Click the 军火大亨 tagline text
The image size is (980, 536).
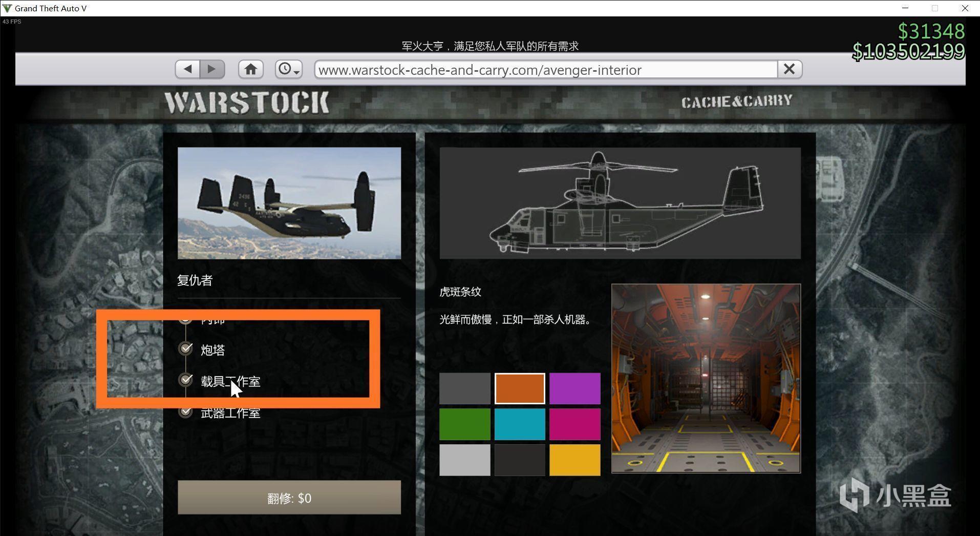490,46
